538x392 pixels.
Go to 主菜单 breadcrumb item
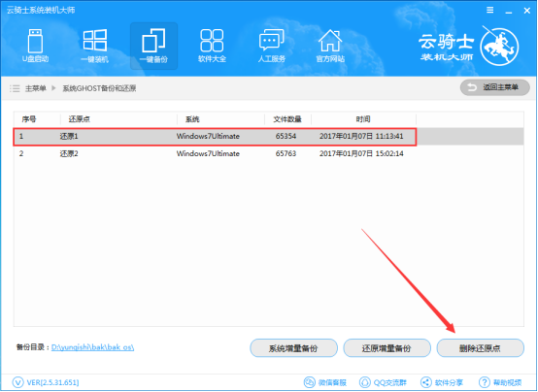click(35, 88)
